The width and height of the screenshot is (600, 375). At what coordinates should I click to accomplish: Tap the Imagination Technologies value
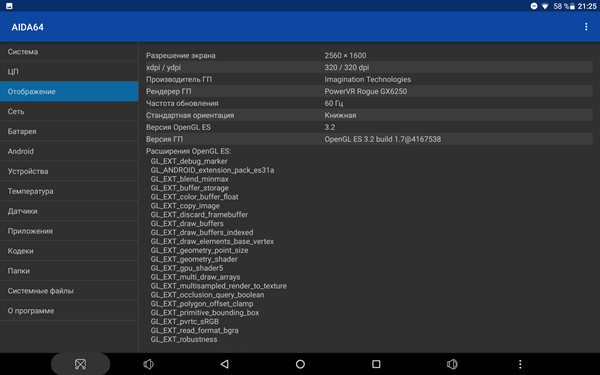pos(368,79)
